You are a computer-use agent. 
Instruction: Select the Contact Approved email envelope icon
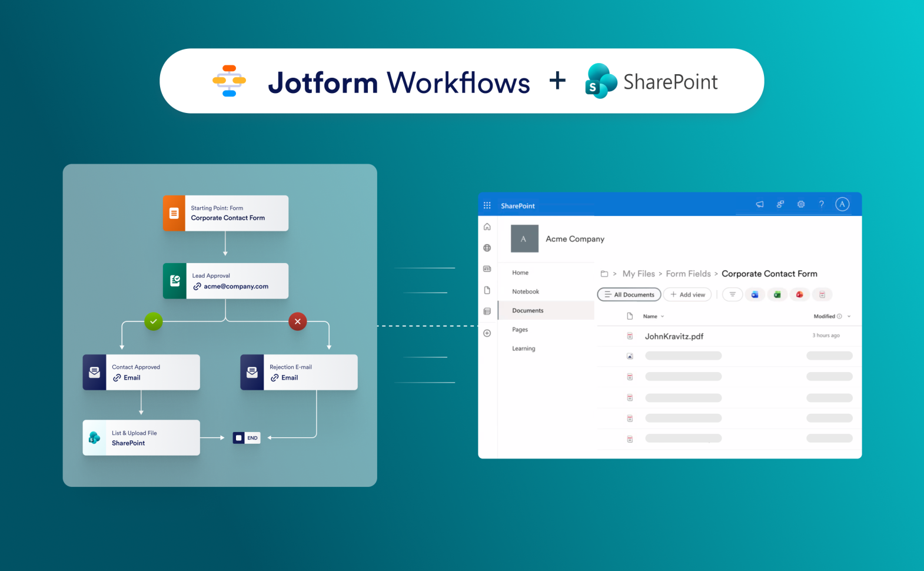[x=94, y=372]
